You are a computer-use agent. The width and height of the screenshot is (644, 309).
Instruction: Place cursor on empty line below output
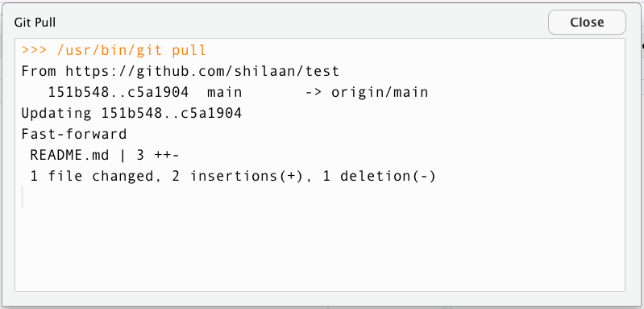(x=23, y=197)
